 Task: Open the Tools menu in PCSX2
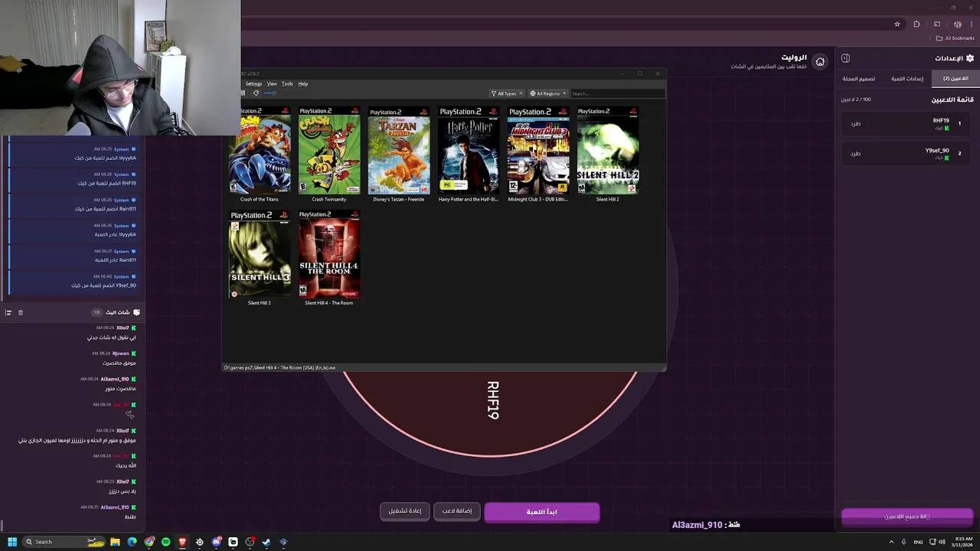287,83
